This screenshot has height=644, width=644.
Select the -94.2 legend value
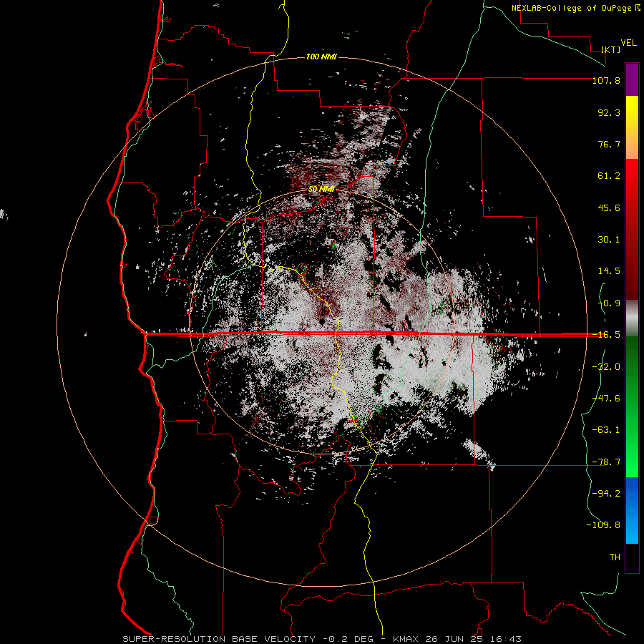click(x=606, y=494)
